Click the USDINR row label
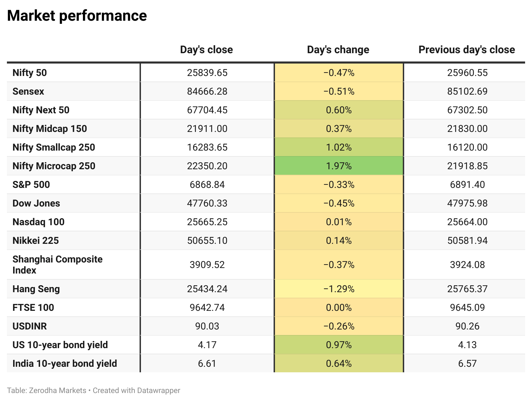 click(30, 326)
